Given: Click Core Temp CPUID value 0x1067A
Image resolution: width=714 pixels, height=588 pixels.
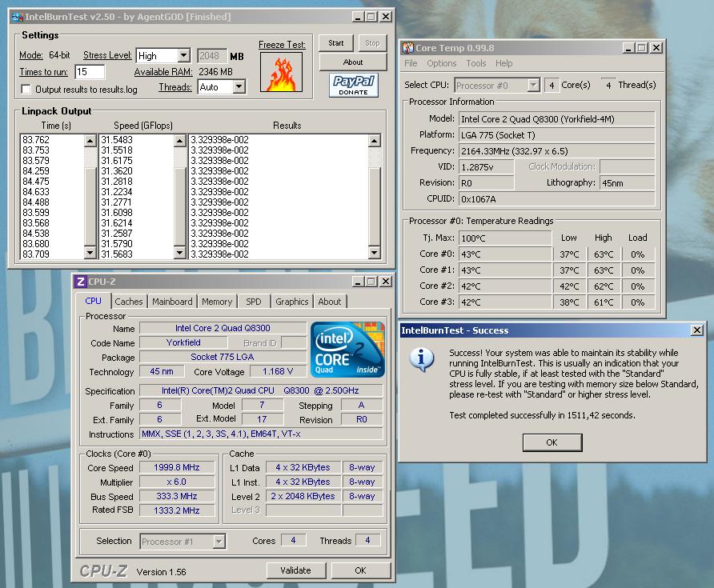Looking at the screenshot, I should point(556,199).
